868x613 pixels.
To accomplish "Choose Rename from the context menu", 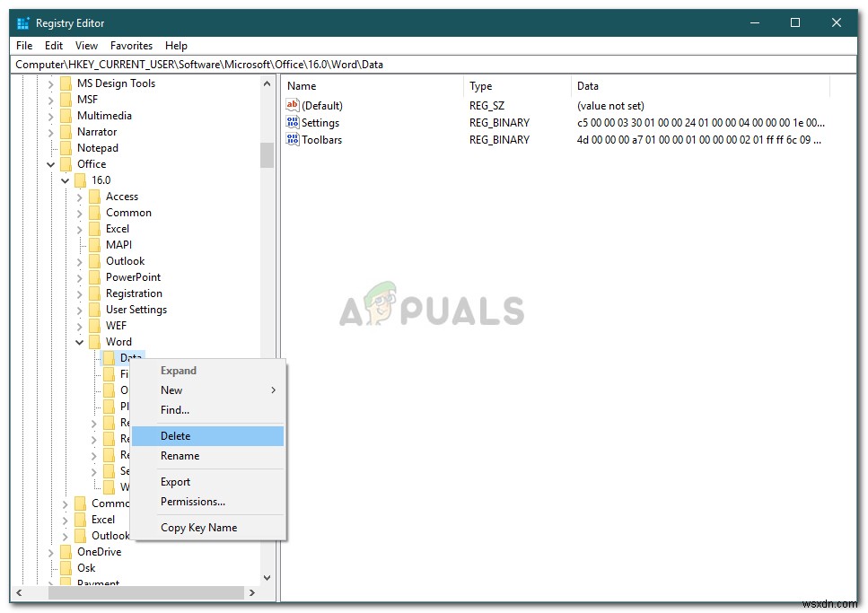I will click(207, 456).
